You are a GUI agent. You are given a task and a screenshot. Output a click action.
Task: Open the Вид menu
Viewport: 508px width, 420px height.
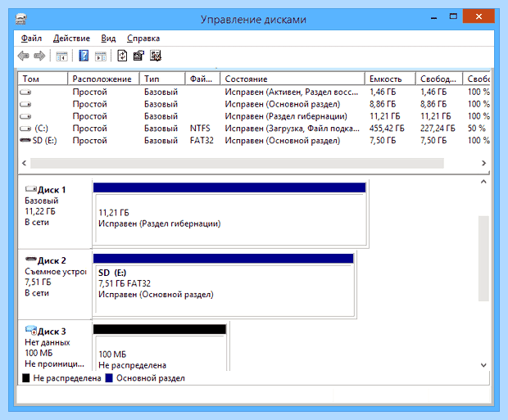point(108,38)
